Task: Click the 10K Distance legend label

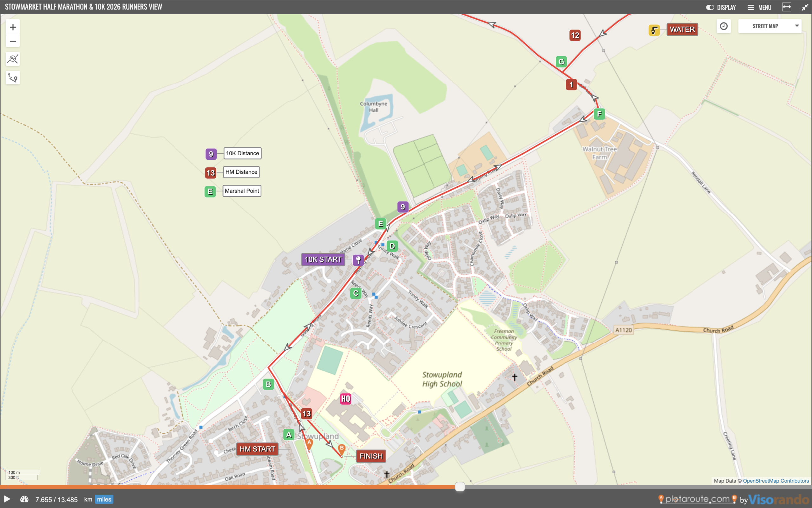Action: (x=242, y=153)
